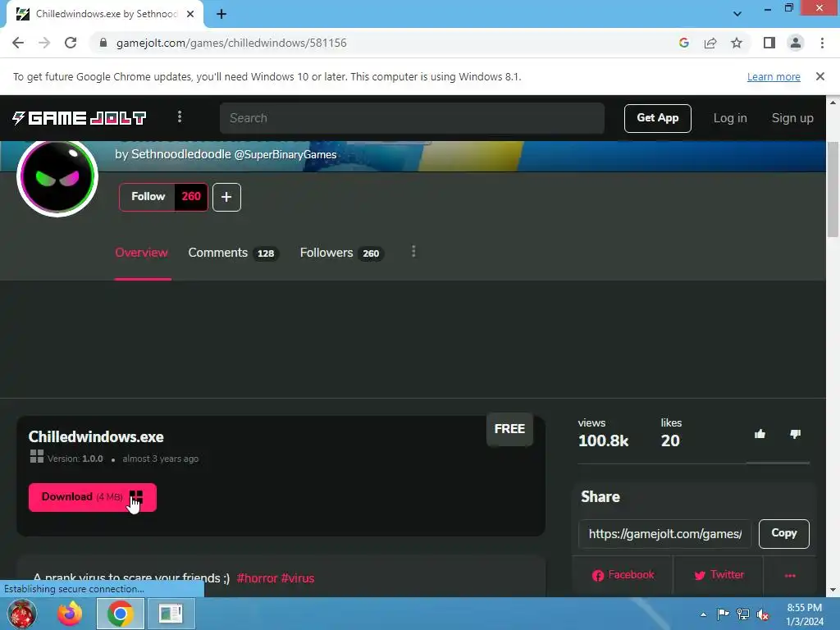Open the three-dot menu beside Followers tab

[413, 251]
